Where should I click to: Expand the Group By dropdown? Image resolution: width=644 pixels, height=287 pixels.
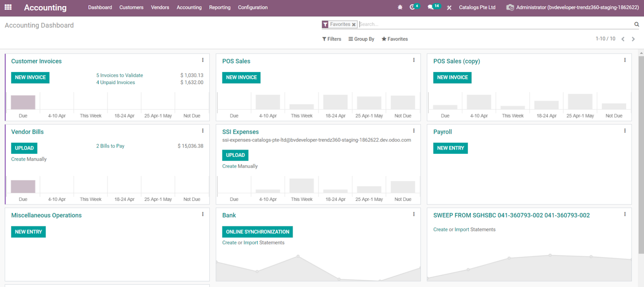point(361,39)
